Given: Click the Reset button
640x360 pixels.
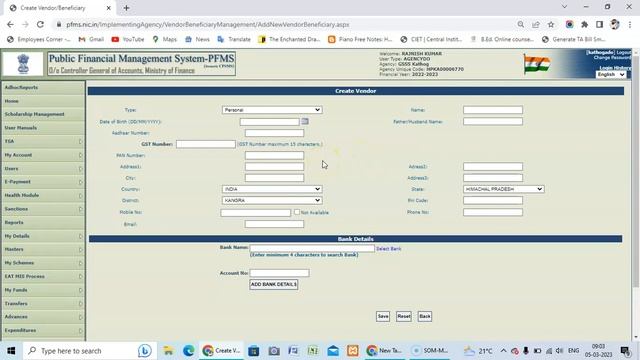Looking at the screenshot, I should coord(404,316).
